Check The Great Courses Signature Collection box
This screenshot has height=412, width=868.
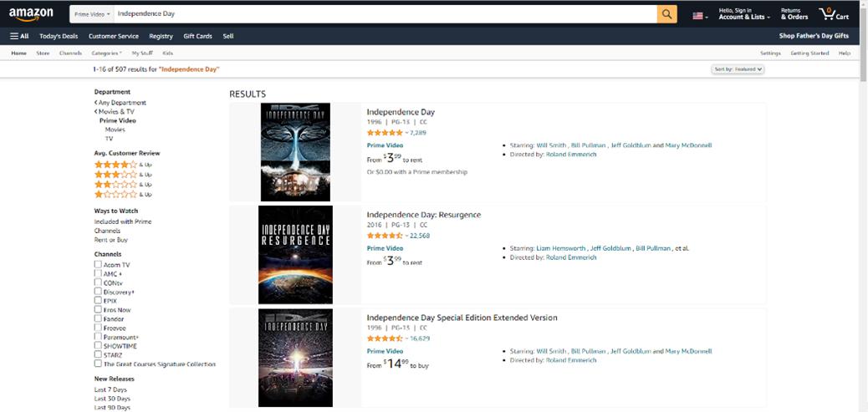98,364
